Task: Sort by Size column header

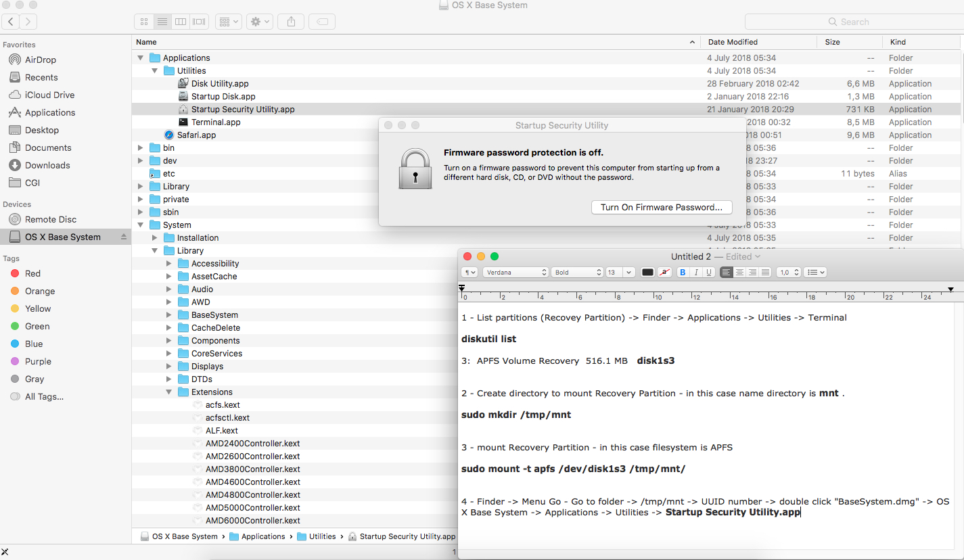Action: point(848,42)
